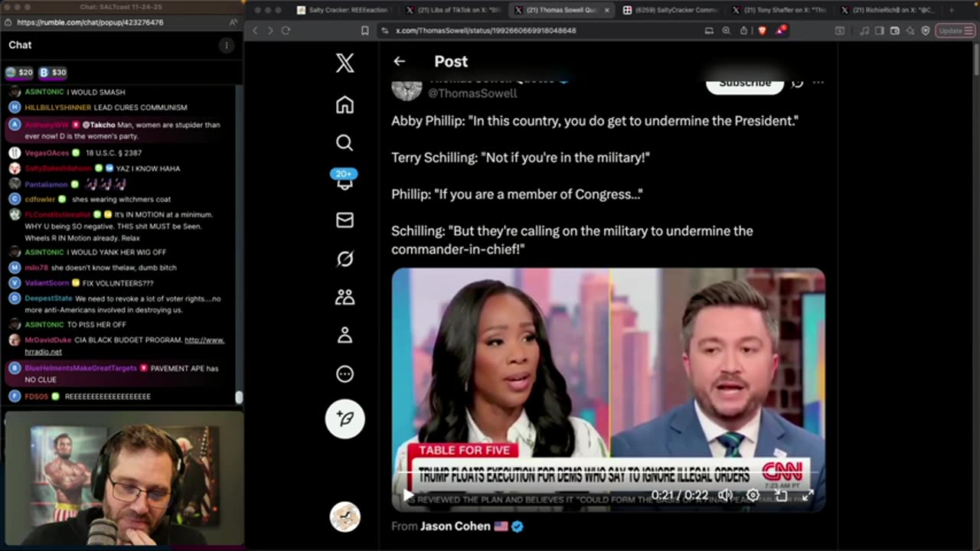
Task: Open More circle menu in sidebar
Action: (x=345, y=374)
